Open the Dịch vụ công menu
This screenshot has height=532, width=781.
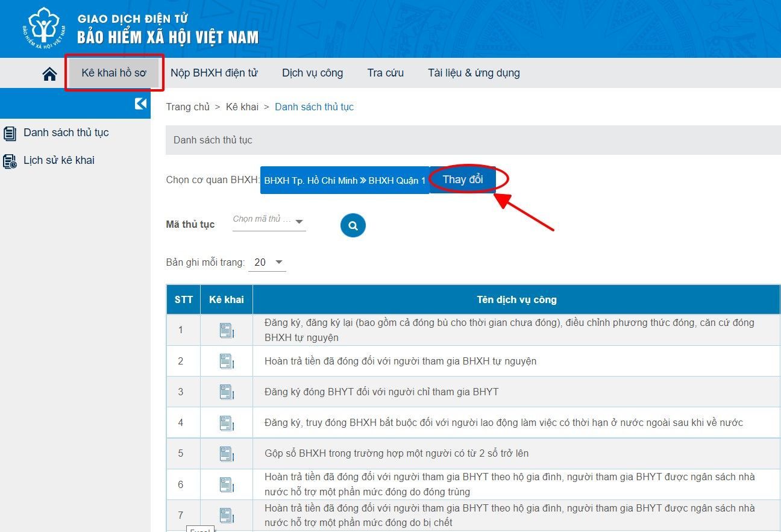pyautogui.click(x=312, y=73)
